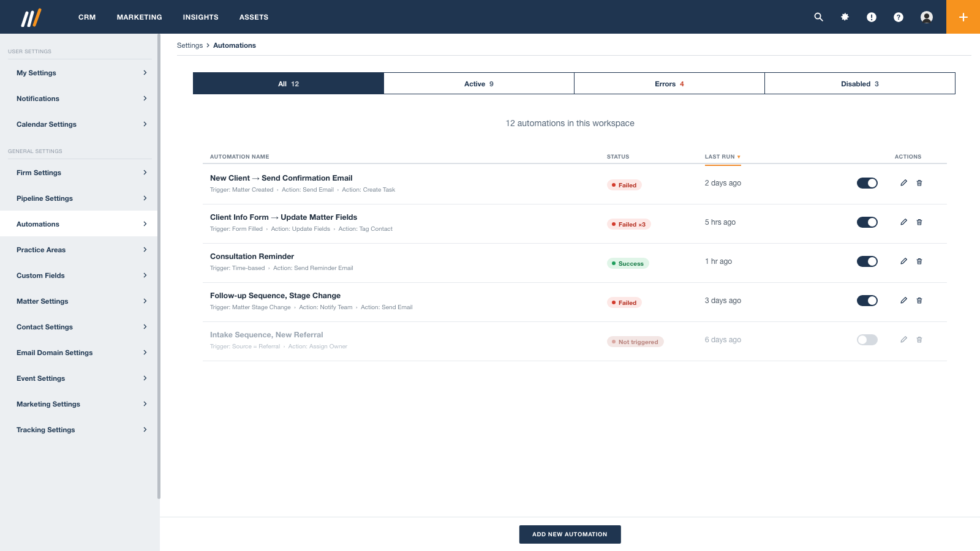Image resolution: width=980 pixels, height=551 pixels.
Task: Open the alerts exclamation icon
Action: 872,17
